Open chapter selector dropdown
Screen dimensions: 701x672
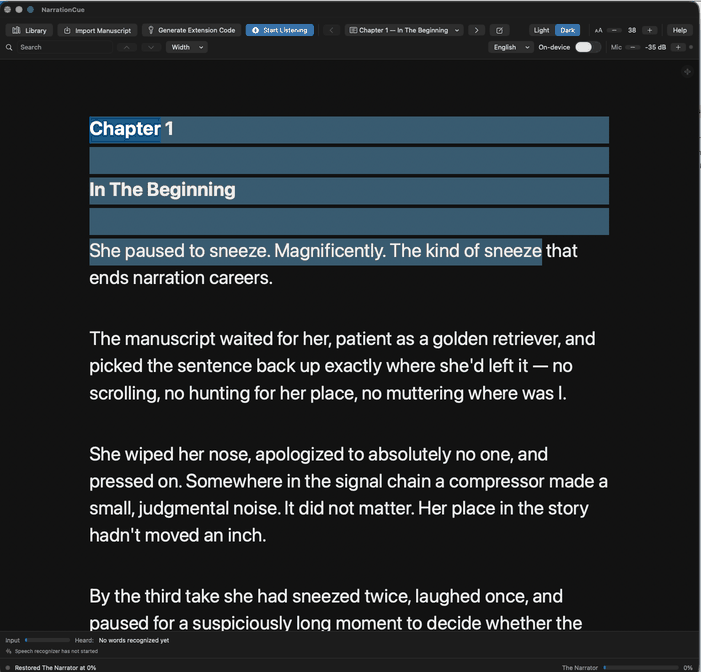[404, 30]
